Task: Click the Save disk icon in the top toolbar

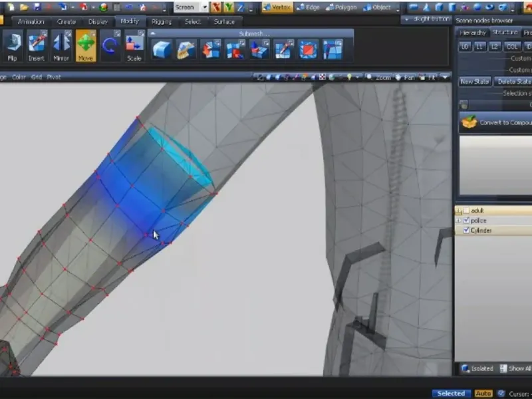Action: (x=37, y=7)
